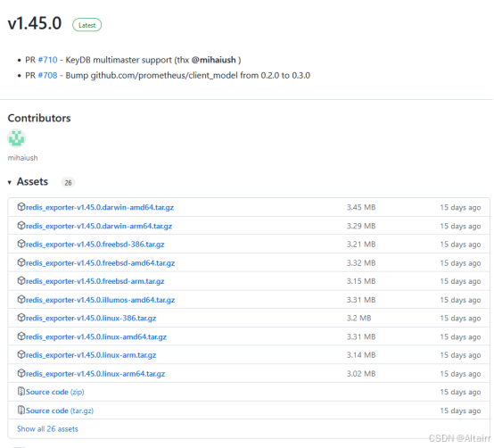Click package icon beside linux-386.tar.gz asset
The height and width of the screenshot is (448, 494).
tap(21, 318)
